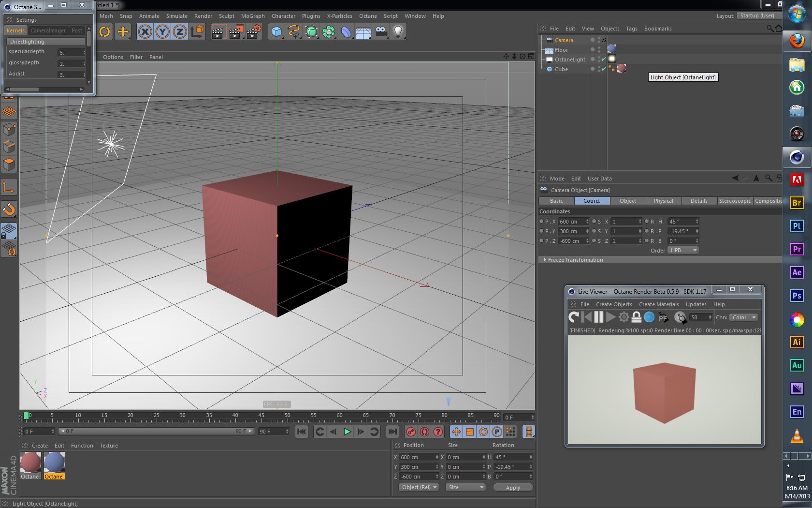Screen dimensions: 812x508
Task: Open the Object (Rel) dropdown
Action: tap(419, 487)
